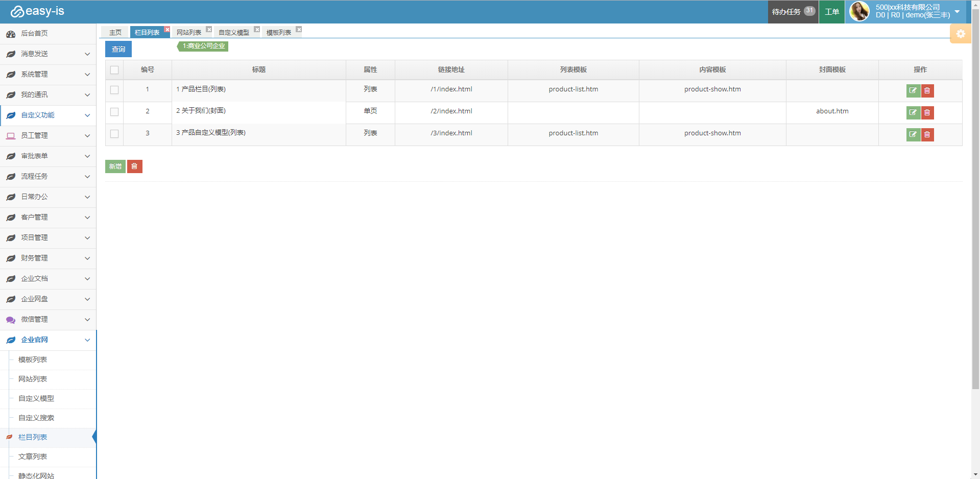Viewport: 980px width, 479px height.
Task: Switch to the 网站列表 tab
Action: pos(189,32)
